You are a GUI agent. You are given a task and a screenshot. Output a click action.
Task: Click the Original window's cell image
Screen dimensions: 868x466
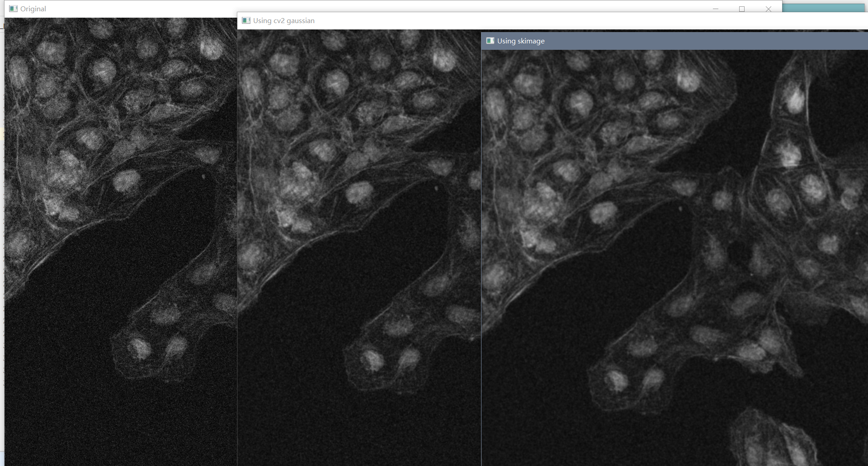point(121,242)
